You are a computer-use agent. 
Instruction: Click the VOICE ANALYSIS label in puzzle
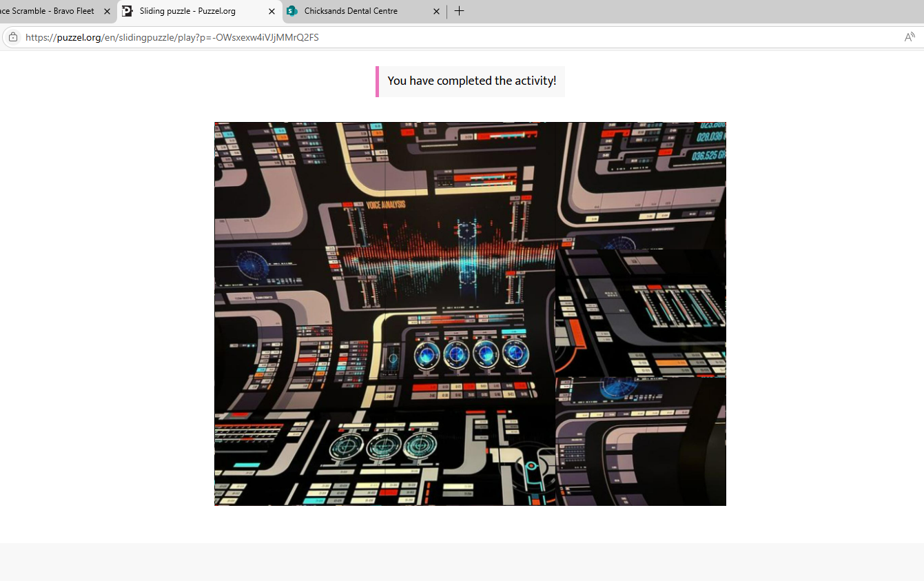tap(386, 205)
